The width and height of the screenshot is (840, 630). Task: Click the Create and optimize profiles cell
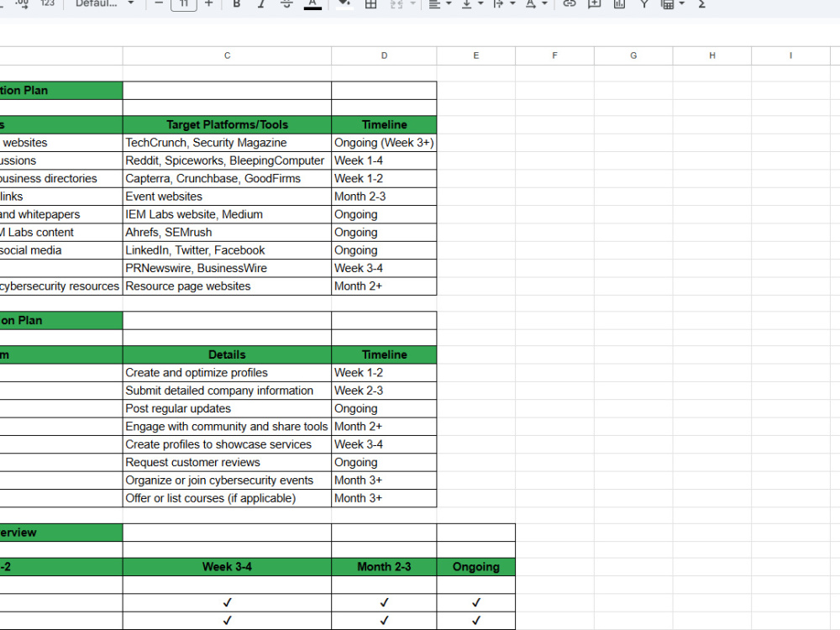pyautogui.click(x=227, y=373)
